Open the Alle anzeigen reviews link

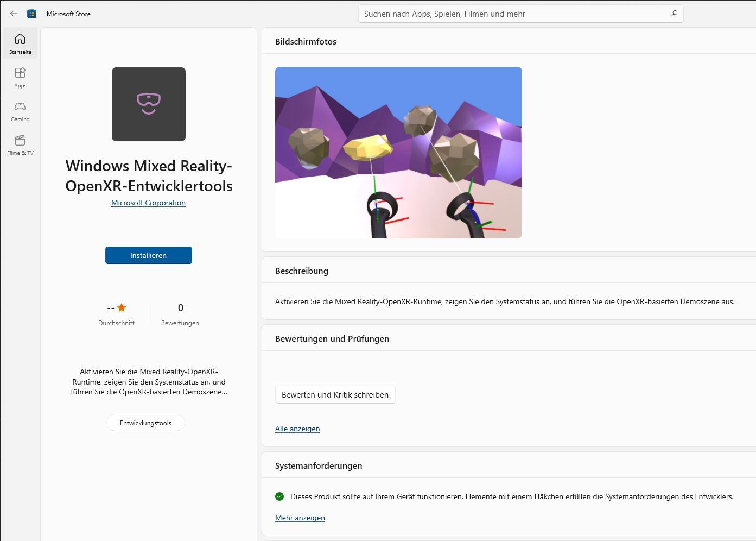pyautogui.click(x=297, y=429)
